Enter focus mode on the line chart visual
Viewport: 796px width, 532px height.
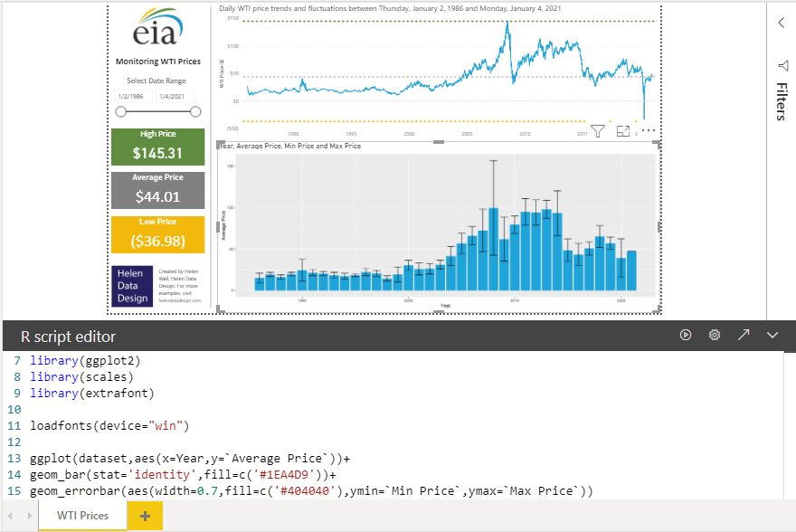point(622,131)
